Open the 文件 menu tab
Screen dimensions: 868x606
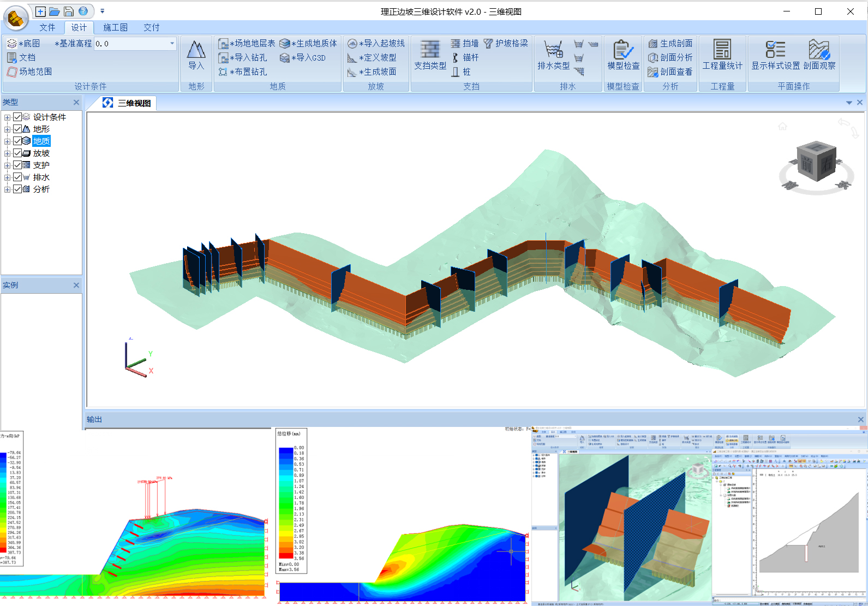[47, 27]
